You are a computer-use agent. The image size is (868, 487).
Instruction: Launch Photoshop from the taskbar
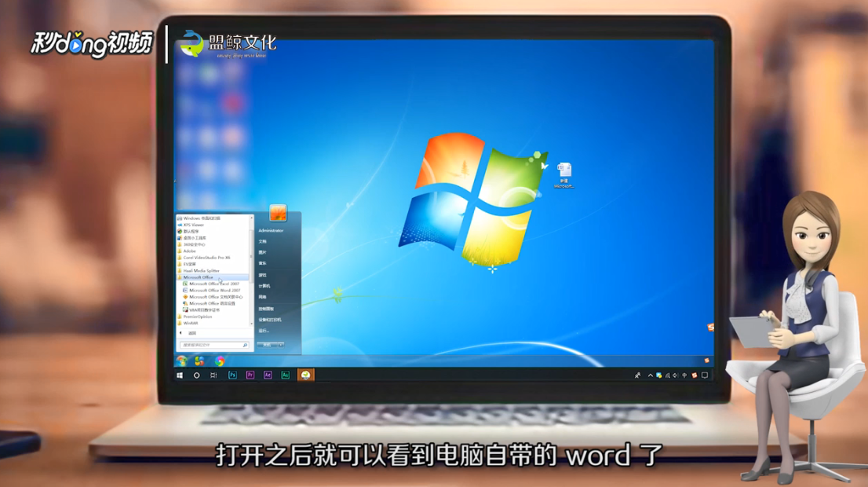point(232,375)
